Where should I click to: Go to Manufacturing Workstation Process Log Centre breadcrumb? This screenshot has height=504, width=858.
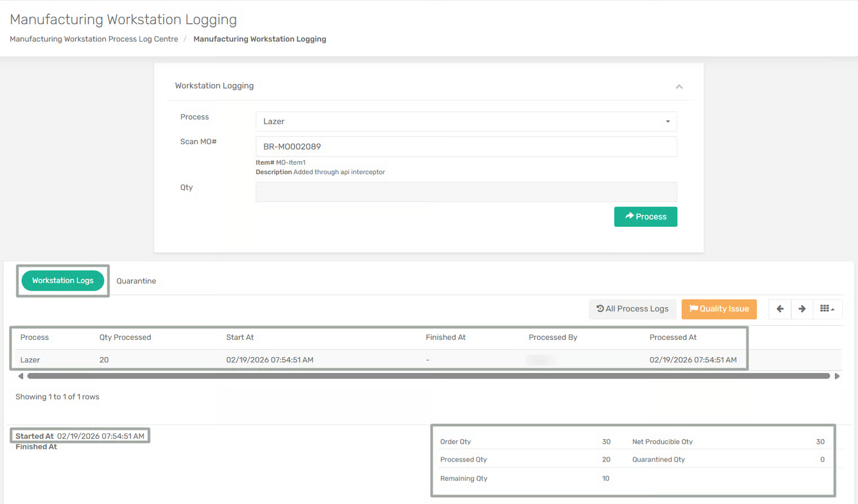[x=94, y=39]
